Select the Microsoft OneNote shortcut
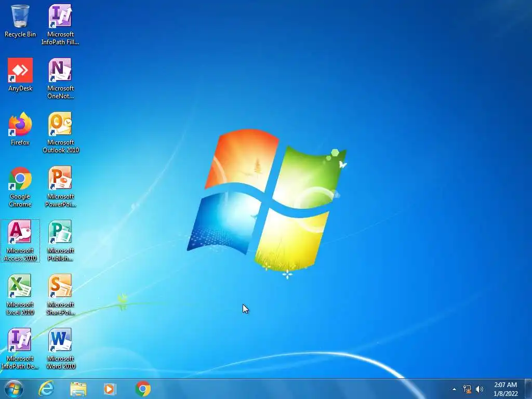532x399 pixels. coord(60,78)
